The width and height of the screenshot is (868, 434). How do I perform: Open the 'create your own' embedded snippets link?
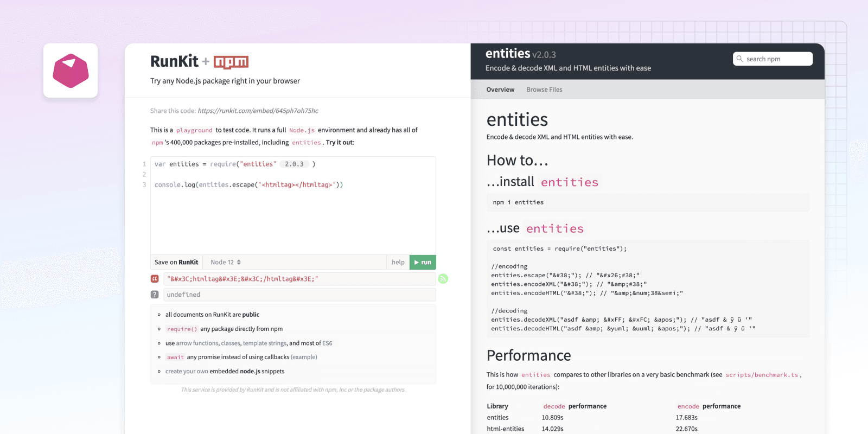click(187, 372)
